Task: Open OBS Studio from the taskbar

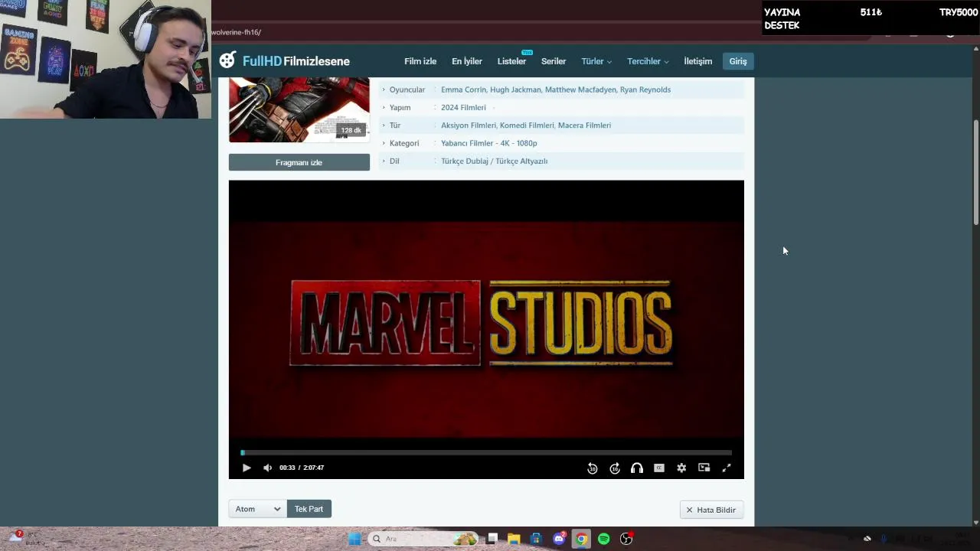Action: pos(626,539)
